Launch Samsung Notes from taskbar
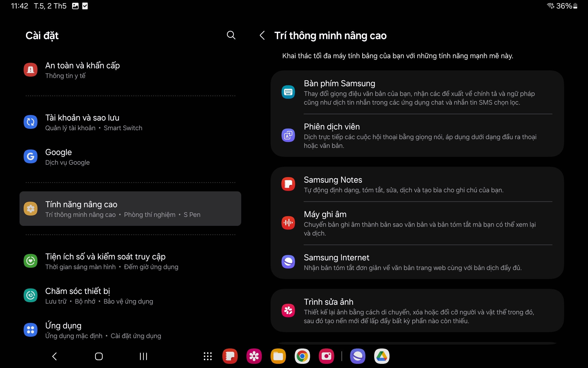This screenshot has height=368, width=588. coord(230,356)
